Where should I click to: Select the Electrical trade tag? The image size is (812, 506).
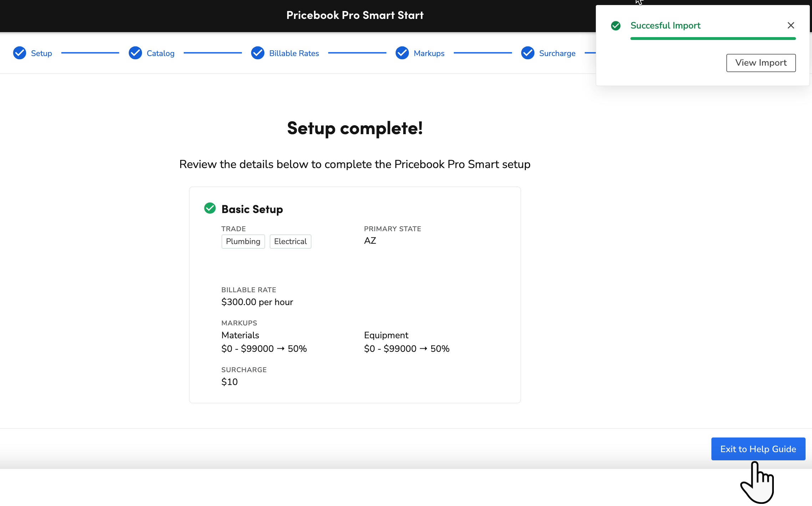pyautogui.click(x=290, y=242)
